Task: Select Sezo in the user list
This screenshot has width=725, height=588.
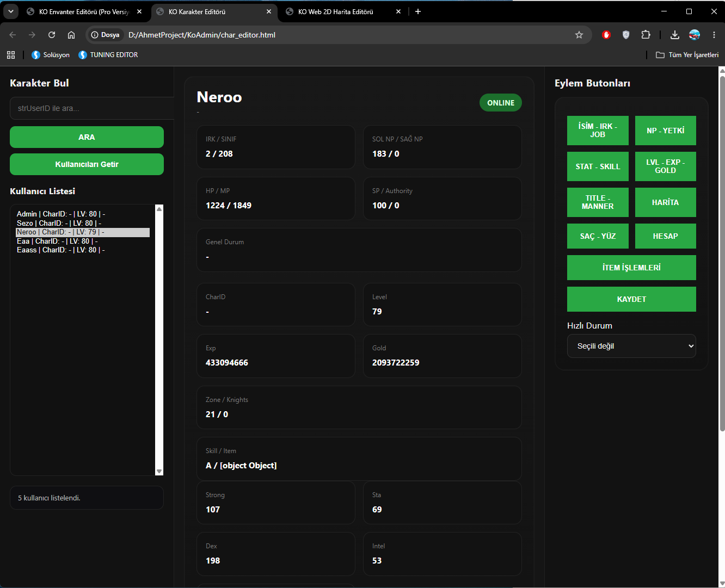Action: pyautogui.click(x=83, y=223)
